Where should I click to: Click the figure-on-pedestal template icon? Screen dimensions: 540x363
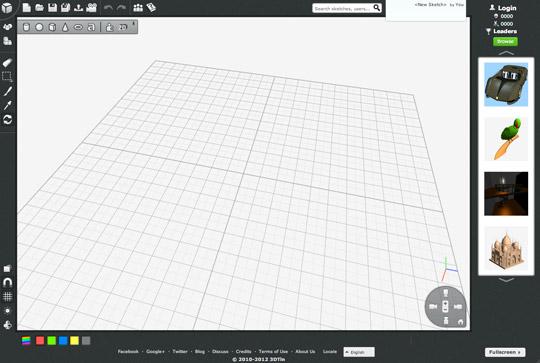[110, 27]
